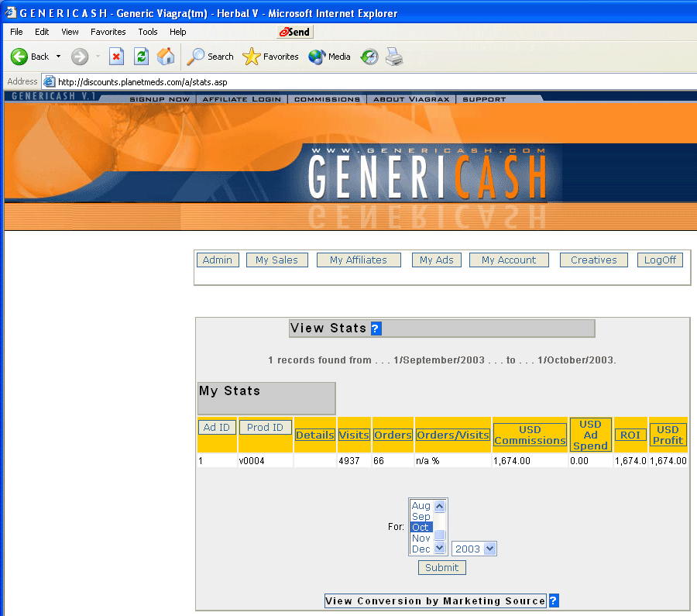
Task: Open the My Sales page
Action: (276, 260)
